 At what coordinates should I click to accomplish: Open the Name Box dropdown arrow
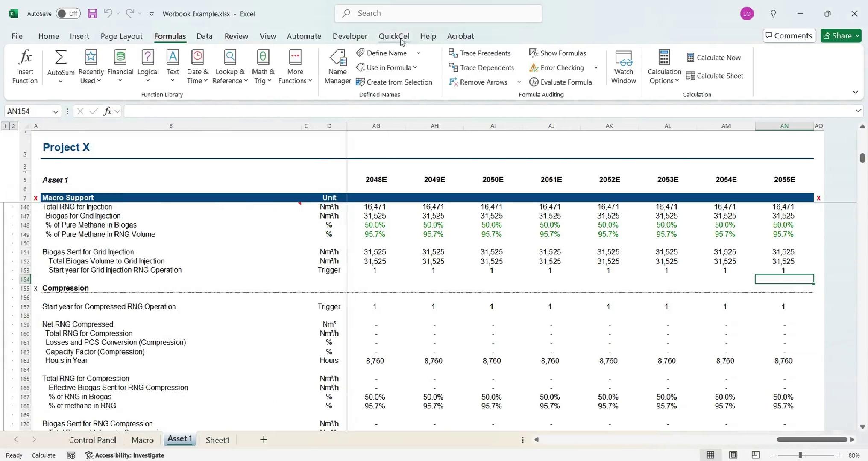point(55,111)
